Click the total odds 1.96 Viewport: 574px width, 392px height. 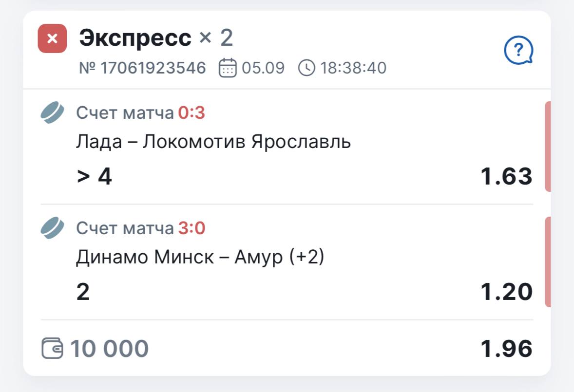[x=506, y=349]
